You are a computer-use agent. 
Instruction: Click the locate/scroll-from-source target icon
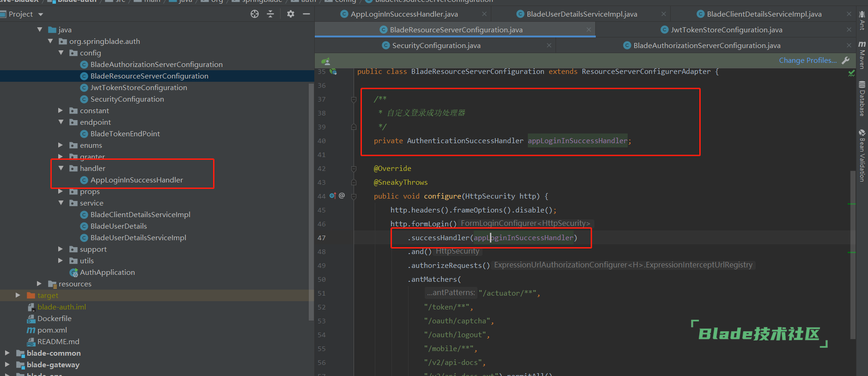pyautogui.click(x=255, y=14)
